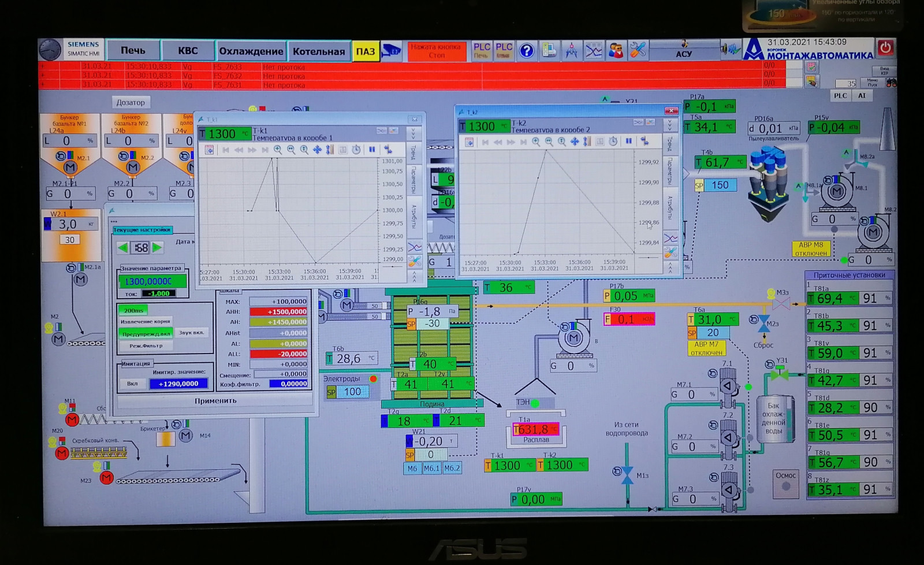Click the blue move-axes arrows in T-k1 toolbar
The image size is (924, 565).
317,150
